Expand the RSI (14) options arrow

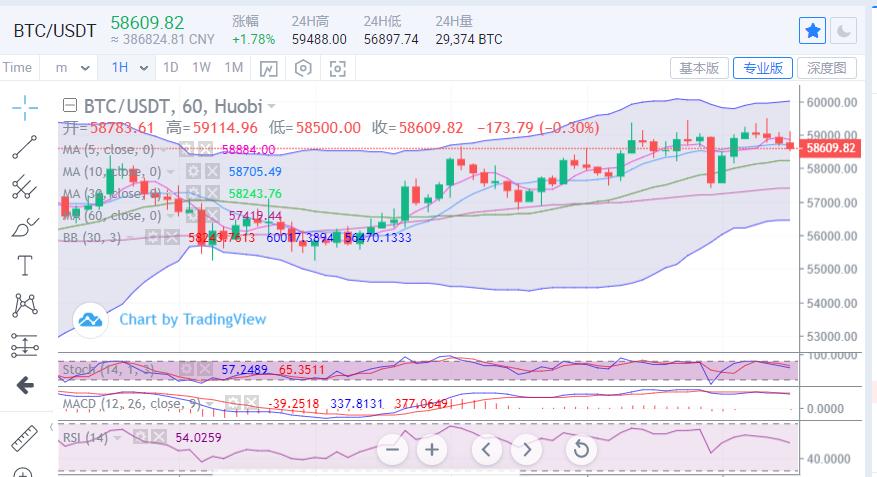pyautogui.click(x=117, y=438)
